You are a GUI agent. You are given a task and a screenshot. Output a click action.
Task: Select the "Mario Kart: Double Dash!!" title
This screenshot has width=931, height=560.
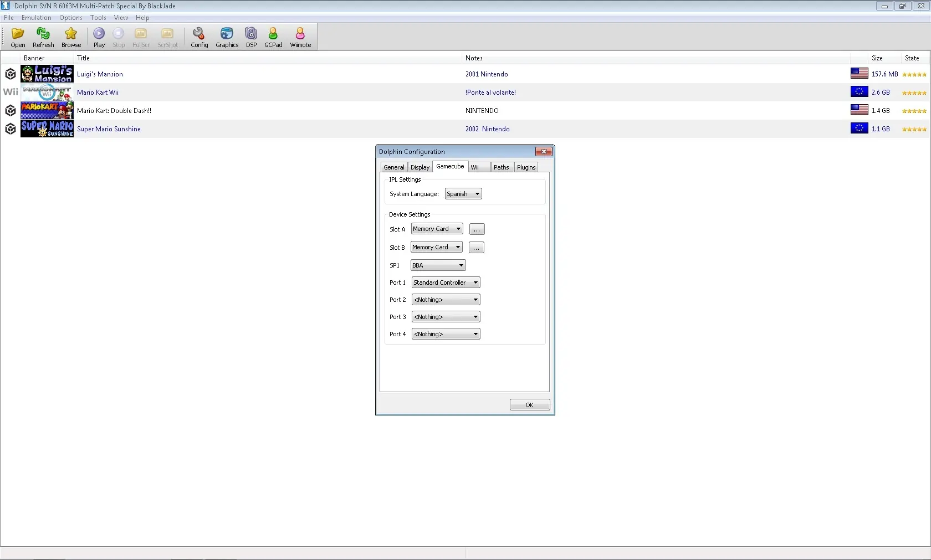coord(114,111)
